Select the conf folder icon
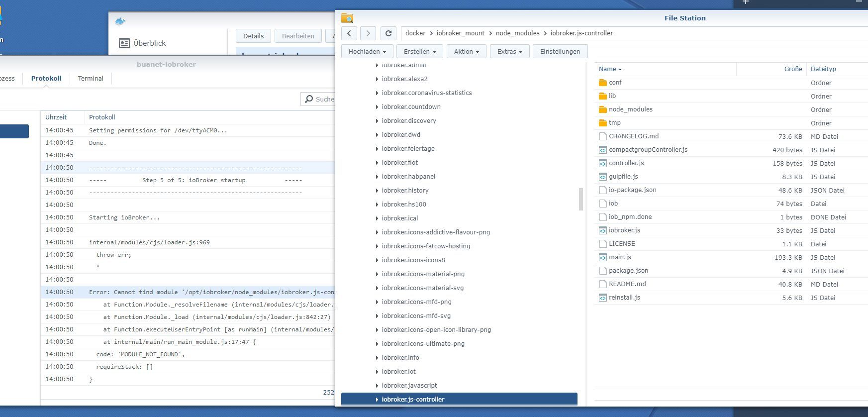The height and width of the screenshot is (417, 868). pos(603,83)
